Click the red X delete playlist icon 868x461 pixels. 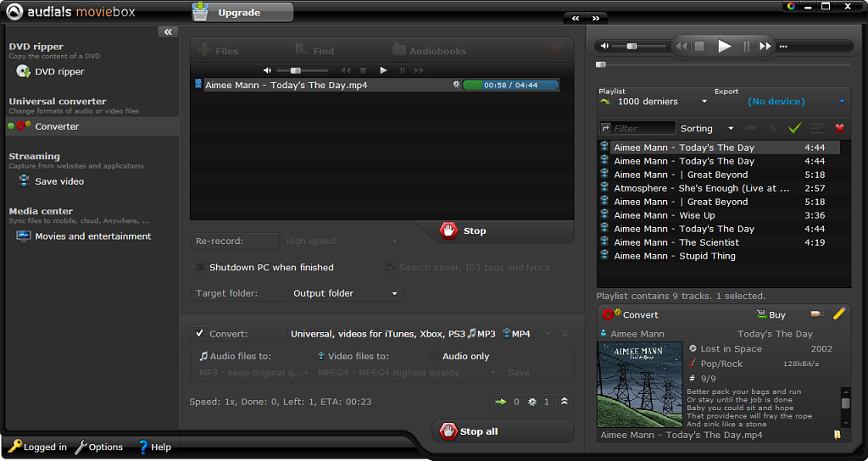(839, 129)
